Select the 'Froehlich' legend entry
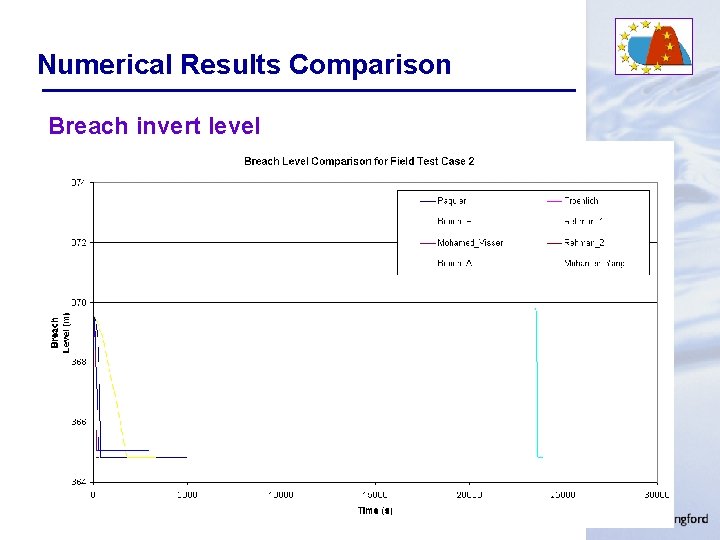The height and width of the screenshot is (540, 720). point(573,201)
